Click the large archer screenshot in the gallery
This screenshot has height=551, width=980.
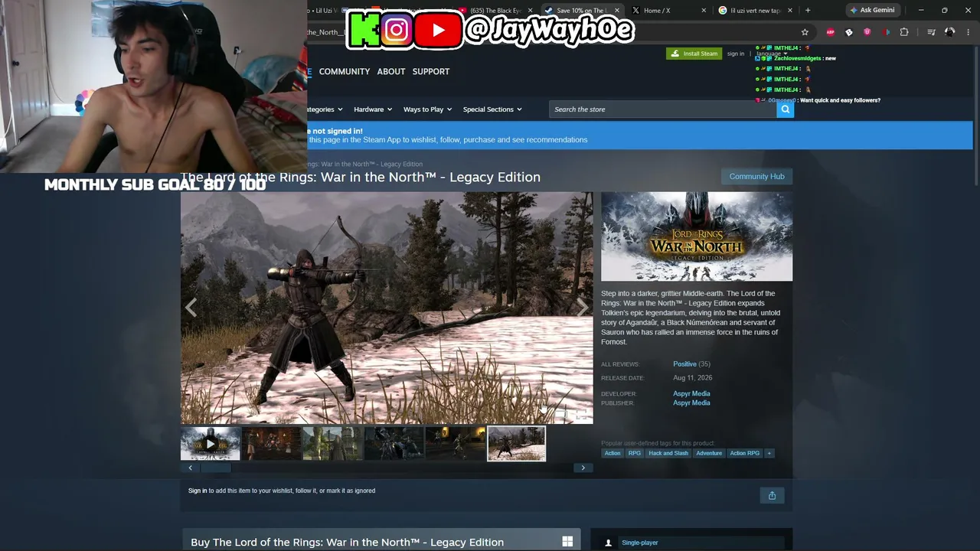(x=387, y=308)
